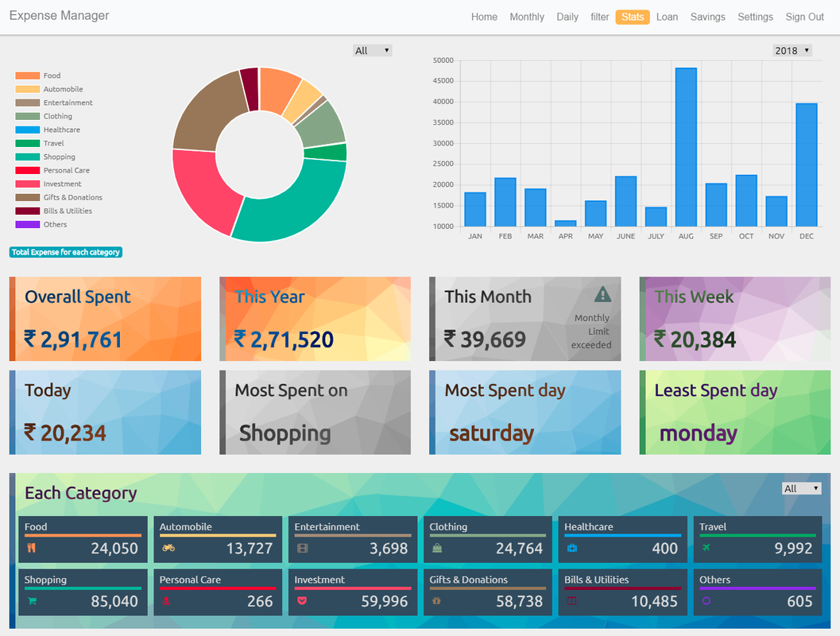Click the Investment heart icon
The image size is (840, 636).
pyautogui.click(x=302, y=601)
